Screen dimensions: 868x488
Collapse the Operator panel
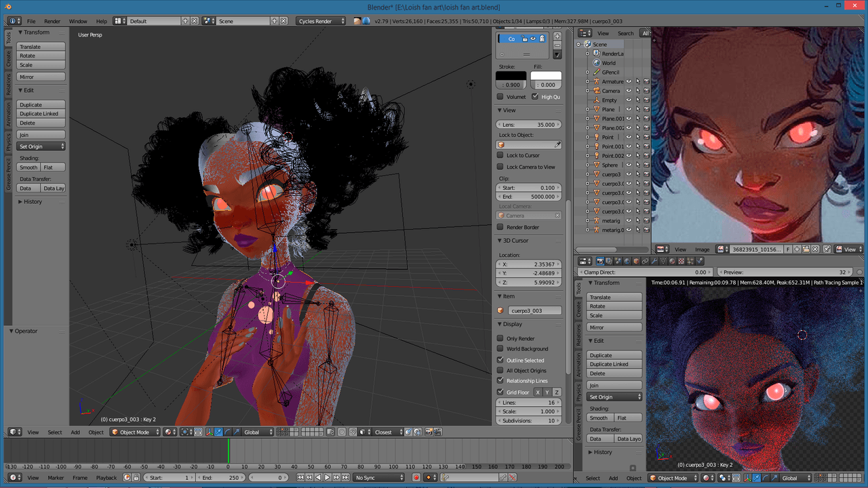12,331
